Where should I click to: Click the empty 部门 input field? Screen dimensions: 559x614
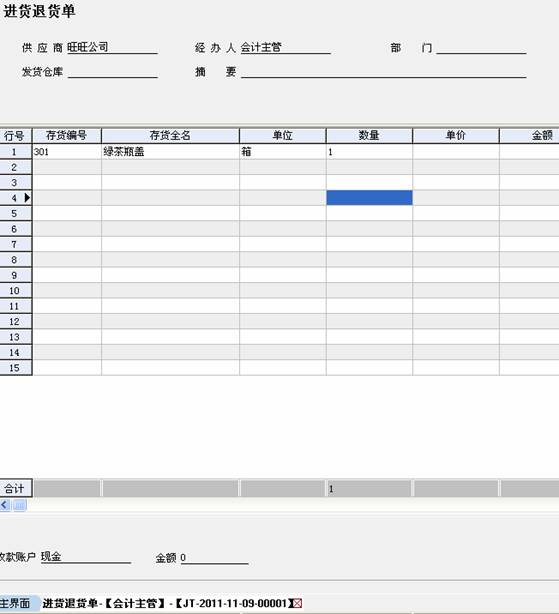(481, 48)
